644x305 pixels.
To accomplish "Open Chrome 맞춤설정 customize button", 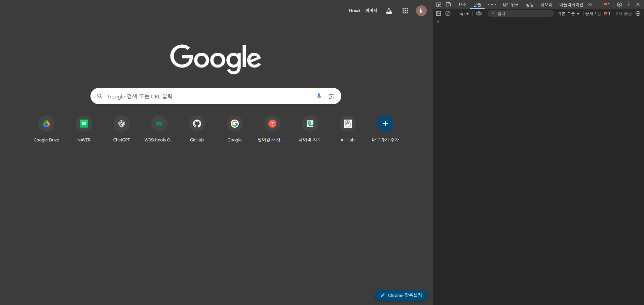I will point(401,295).
